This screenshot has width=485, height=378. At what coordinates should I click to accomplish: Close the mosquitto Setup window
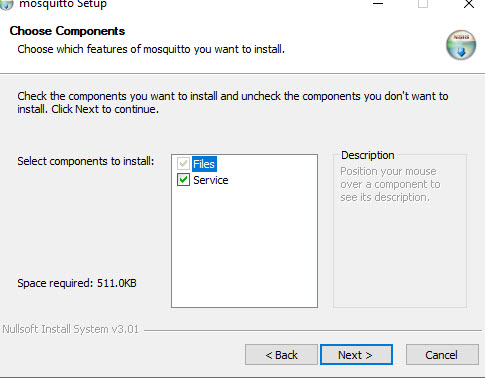pos(469,4)
